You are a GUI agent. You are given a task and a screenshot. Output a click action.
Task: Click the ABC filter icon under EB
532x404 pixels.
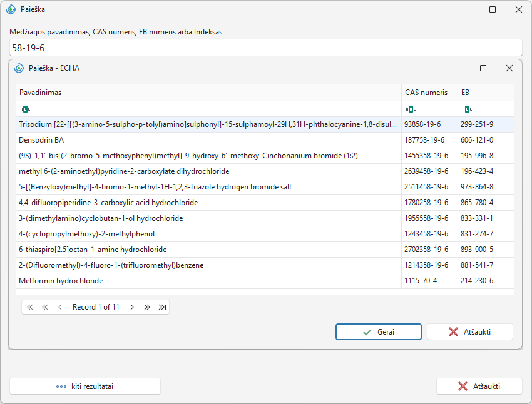tap(467, 109)
